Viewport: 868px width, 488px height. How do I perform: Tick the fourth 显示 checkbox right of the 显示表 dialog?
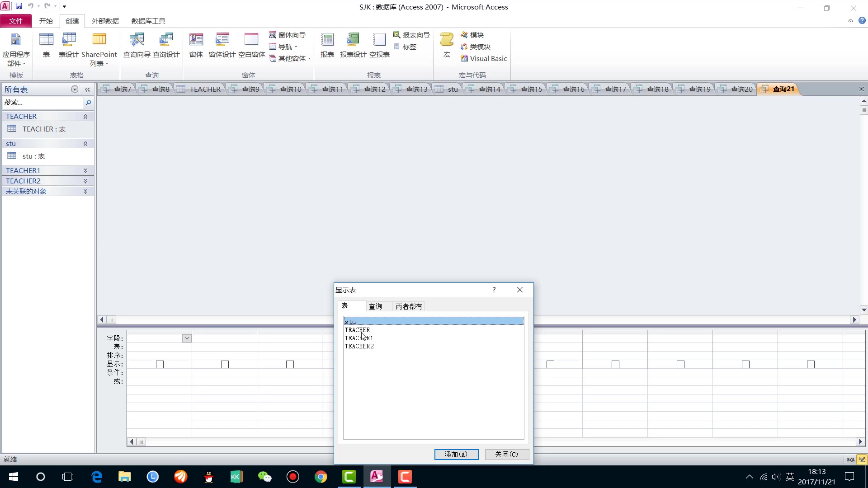[745, 365]
